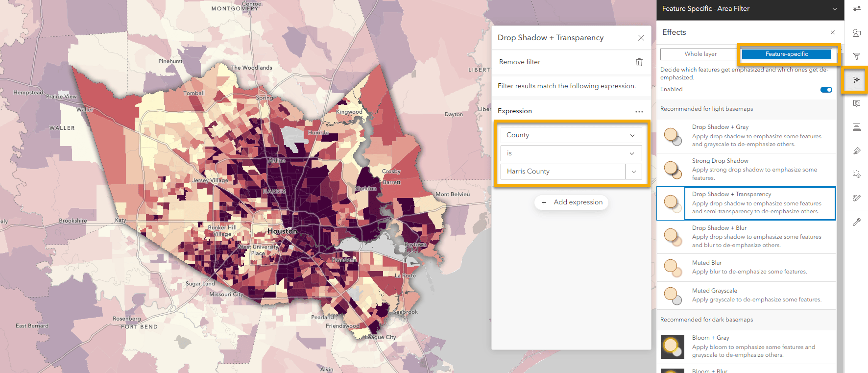Click the Brookshire map label
Screen dimensions: 868x373
[x=73, y=221]
